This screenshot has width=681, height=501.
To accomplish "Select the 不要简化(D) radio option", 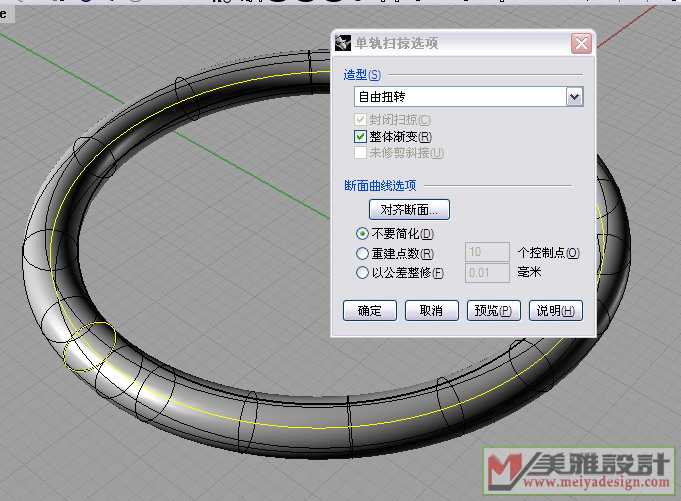I will [362, 234].
